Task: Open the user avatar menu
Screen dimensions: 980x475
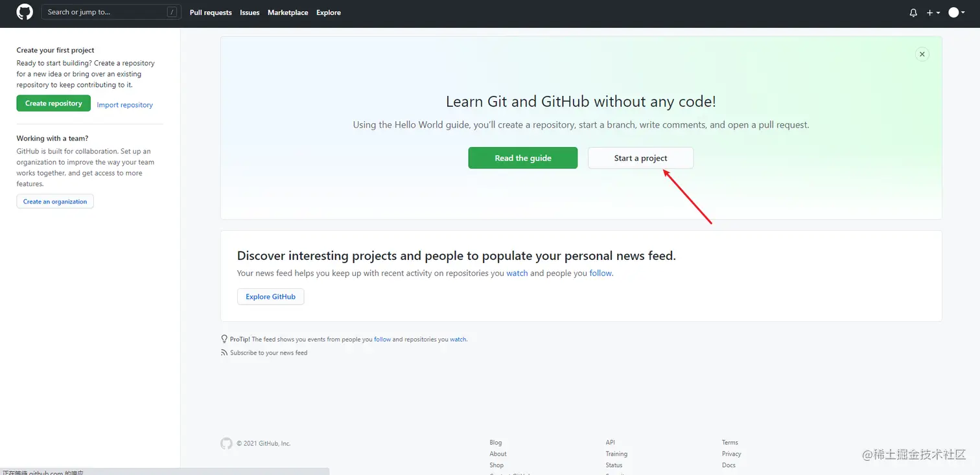Action: point(957,12)
